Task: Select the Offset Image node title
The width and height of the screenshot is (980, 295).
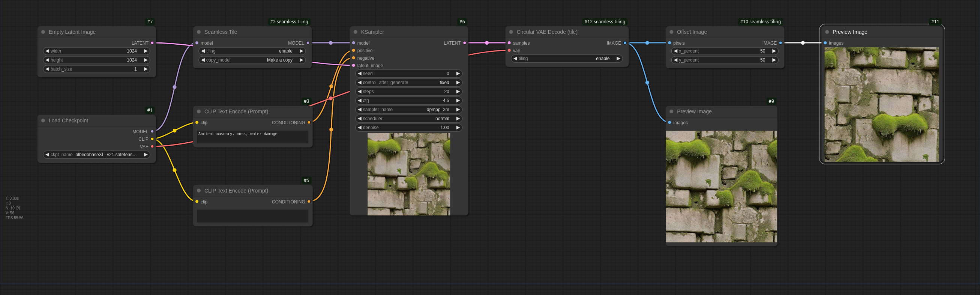Action: click(692, 32)
